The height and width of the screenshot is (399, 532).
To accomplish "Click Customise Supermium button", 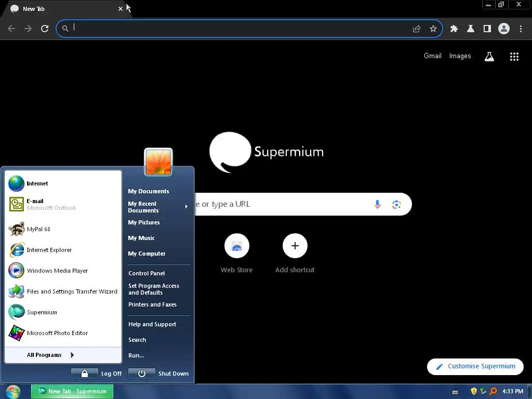I will click(x=475, y=366).
